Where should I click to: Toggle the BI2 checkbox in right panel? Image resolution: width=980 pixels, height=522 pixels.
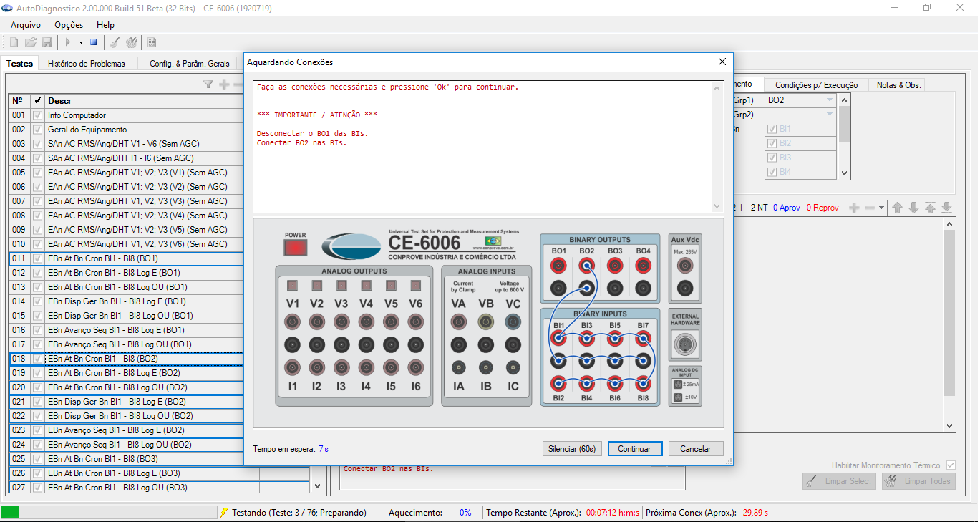(772, 143)
